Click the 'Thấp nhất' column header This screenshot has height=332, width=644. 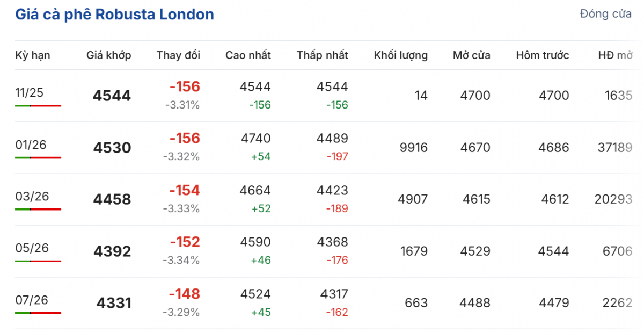pos(322,55)
